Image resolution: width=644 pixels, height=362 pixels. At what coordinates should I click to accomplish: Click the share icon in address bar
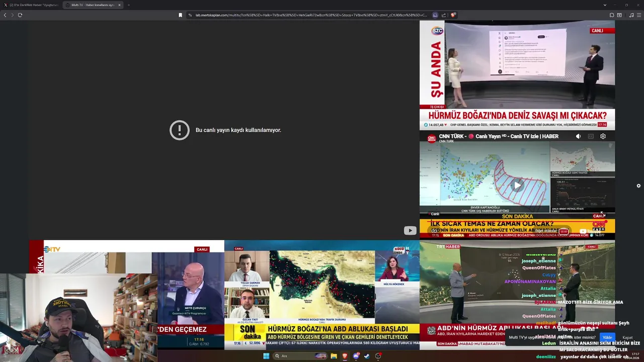[444, 15]
